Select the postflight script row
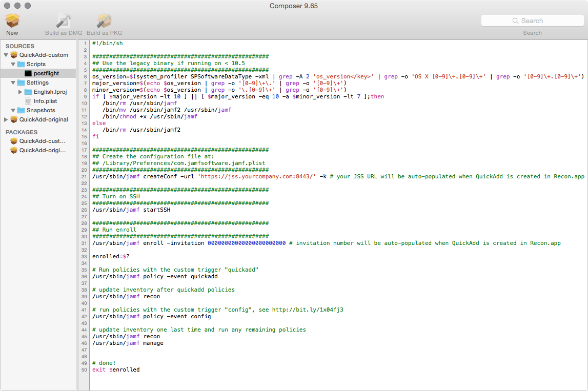Screen dimensions: 588x391 (x=38, y=73)
